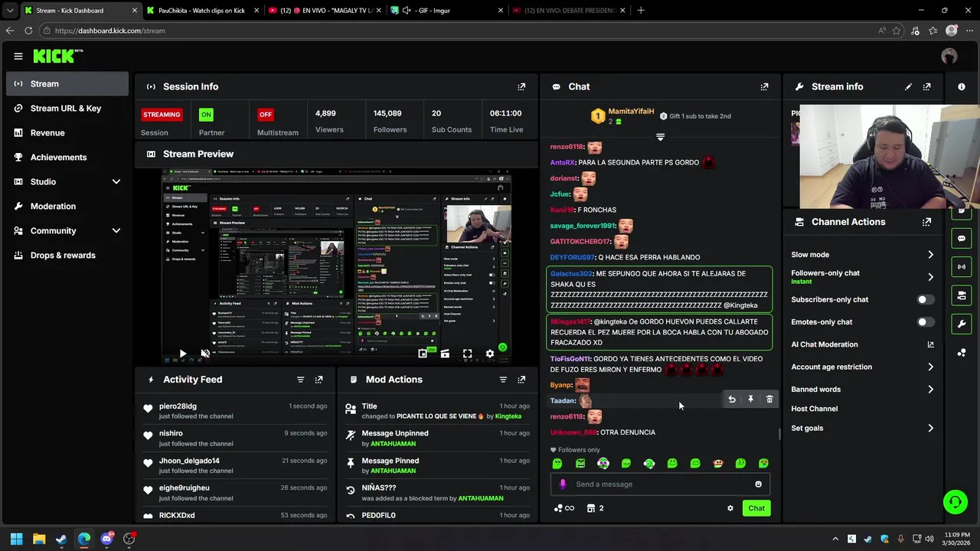Open File Explorer from taskbar
The height and width of the screenshot is (551, 980).
click(39, 539)
